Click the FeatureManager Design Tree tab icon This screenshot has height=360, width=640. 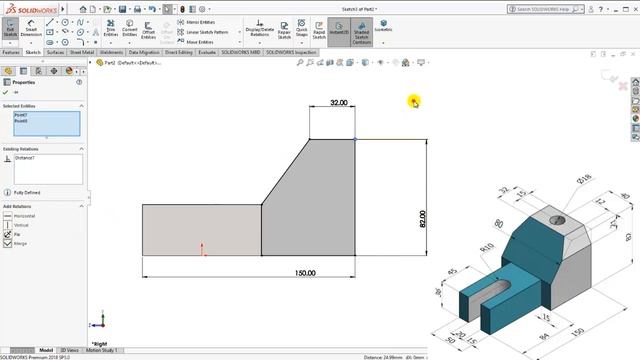tap(8, 71)
